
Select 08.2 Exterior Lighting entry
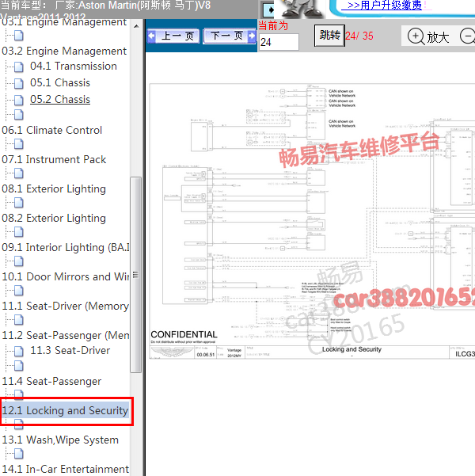[x=54, y=219]
